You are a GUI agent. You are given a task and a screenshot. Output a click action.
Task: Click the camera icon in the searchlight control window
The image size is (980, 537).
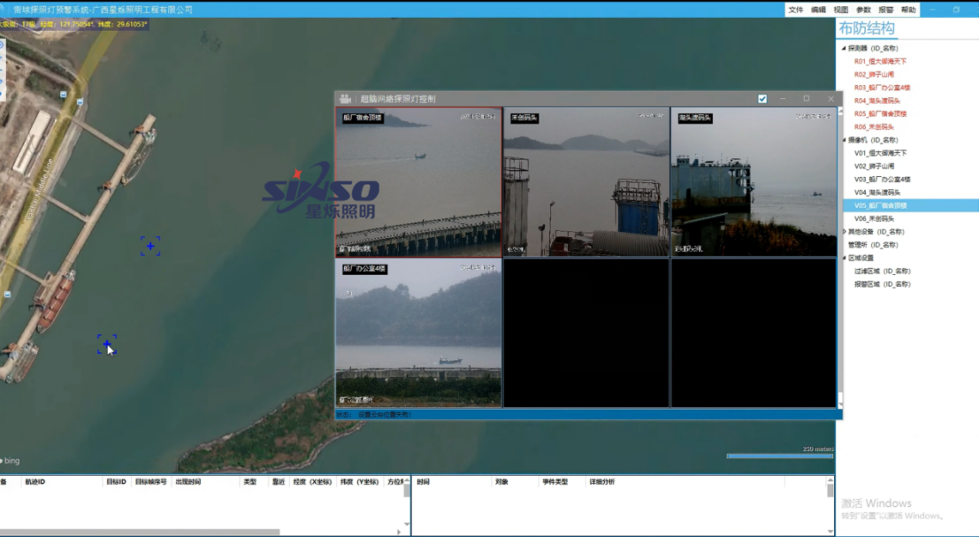click(345, 99)
